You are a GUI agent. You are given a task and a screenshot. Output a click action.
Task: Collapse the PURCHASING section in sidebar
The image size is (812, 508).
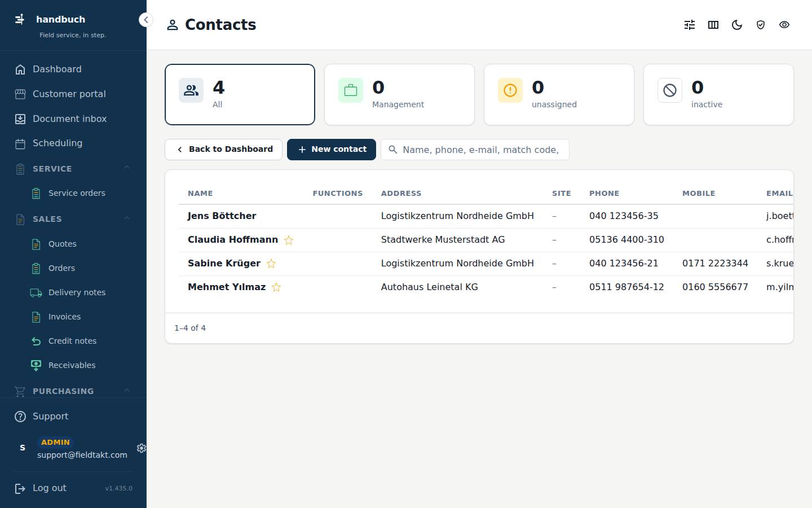tap(127, 391)
